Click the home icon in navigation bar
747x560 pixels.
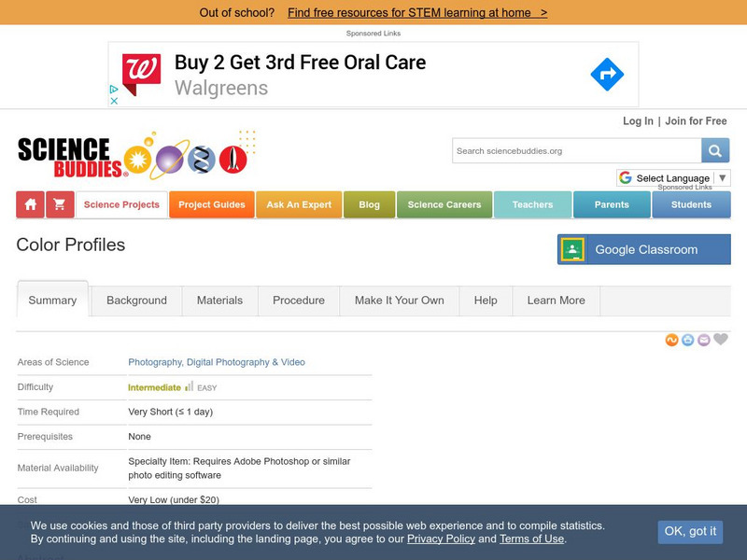31,204
